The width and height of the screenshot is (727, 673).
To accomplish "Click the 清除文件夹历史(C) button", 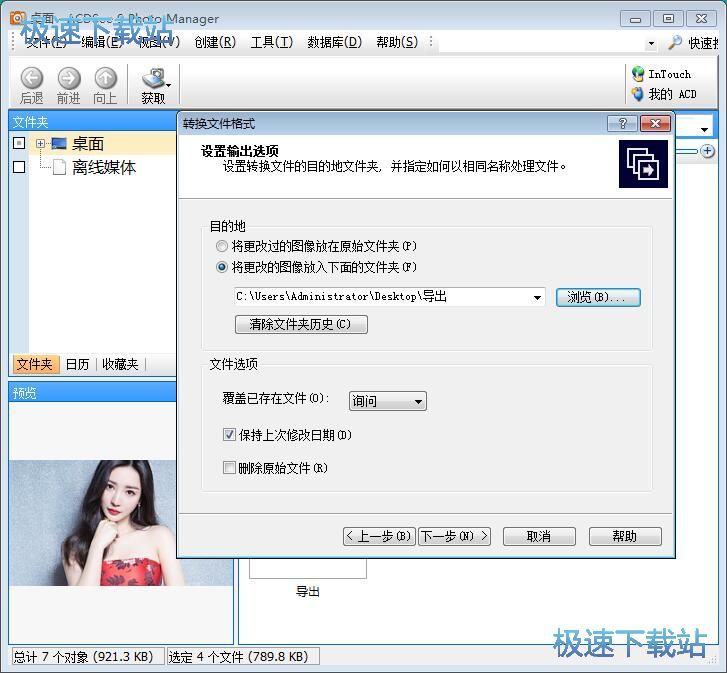I will coord(301,324).
